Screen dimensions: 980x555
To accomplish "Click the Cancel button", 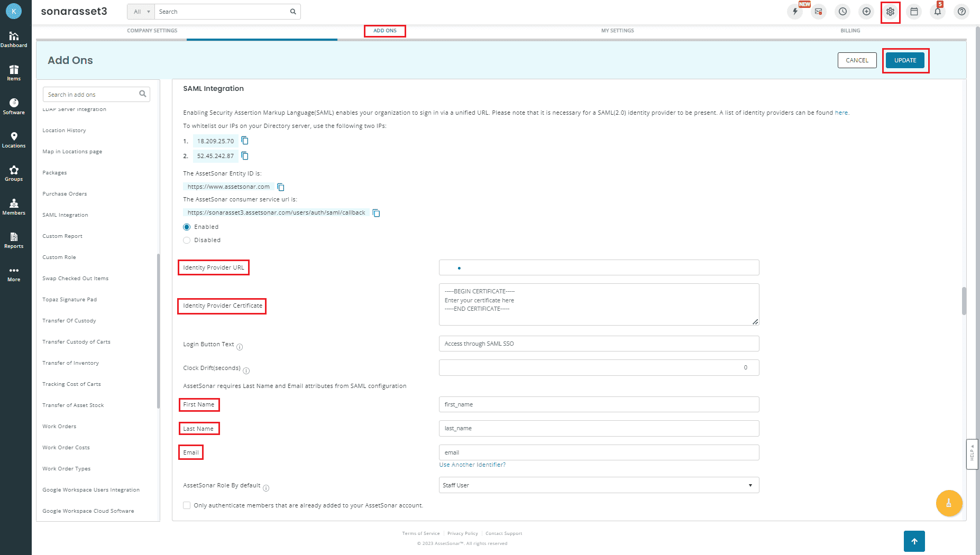I will point(857,60).
